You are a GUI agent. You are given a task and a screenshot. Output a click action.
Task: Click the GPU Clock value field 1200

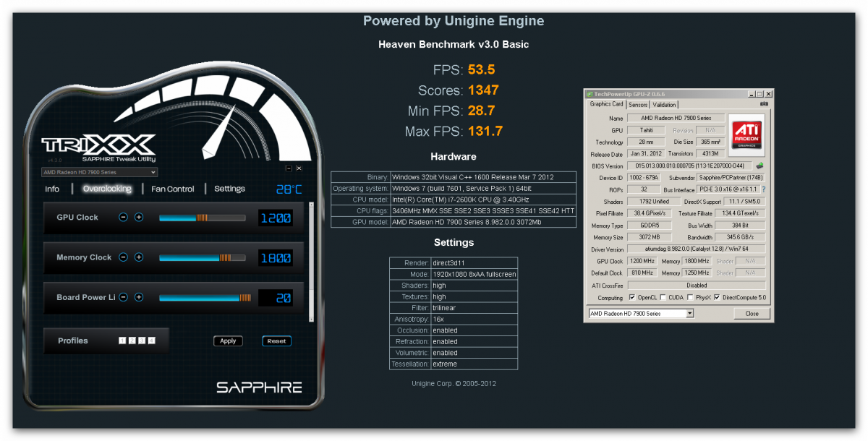[x=276, y=218]
